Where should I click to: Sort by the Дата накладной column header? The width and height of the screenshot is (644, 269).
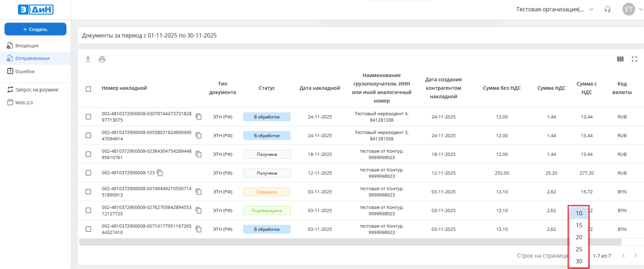coord(320,88)
